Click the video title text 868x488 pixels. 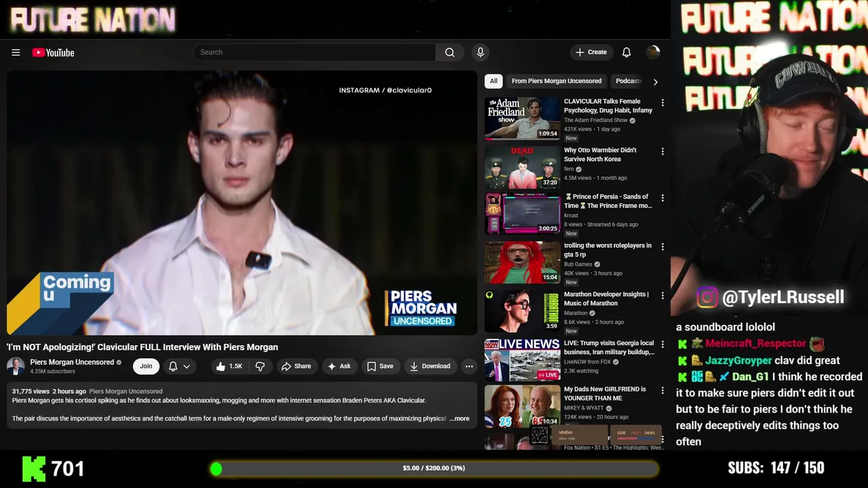142,347
